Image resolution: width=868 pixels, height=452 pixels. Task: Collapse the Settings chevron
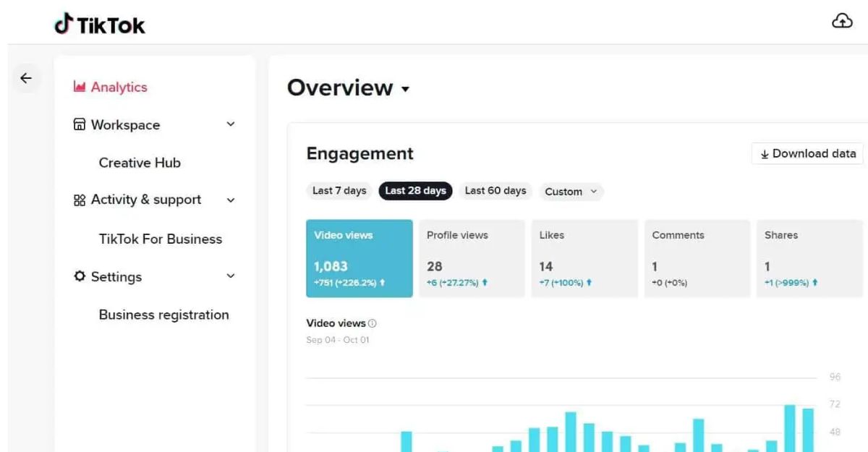pos(231,276)
